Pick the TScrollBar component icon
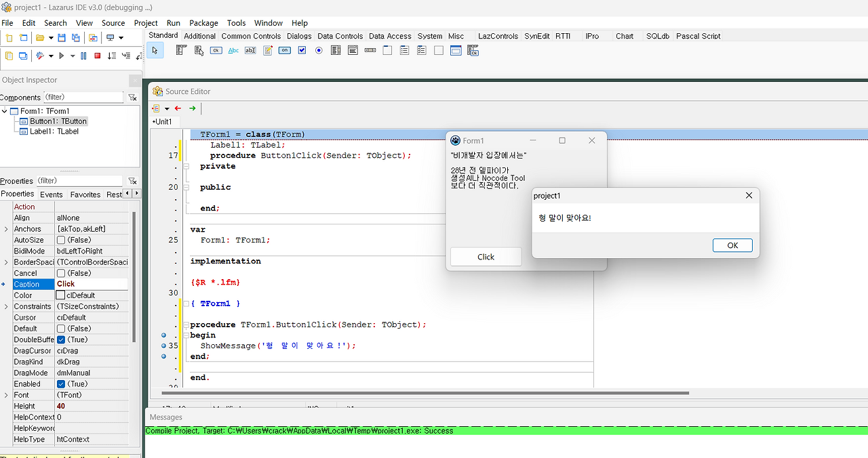 tap(370, 50)
